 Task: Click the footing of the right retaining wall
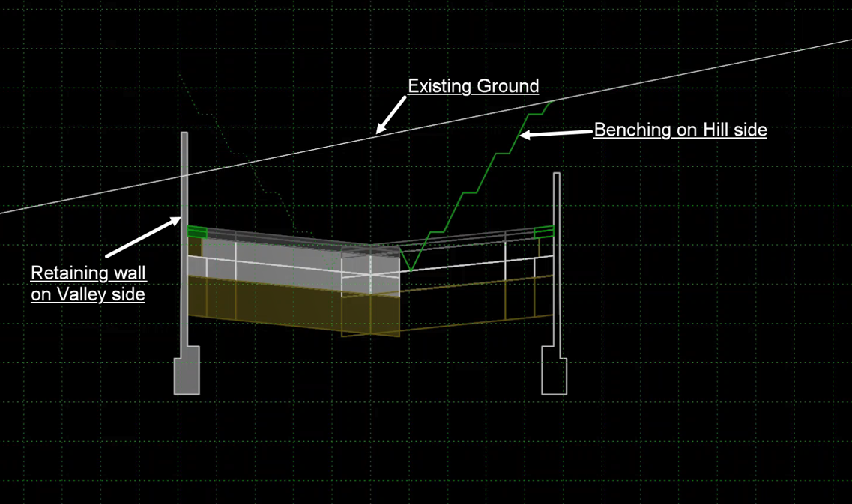pos(555,374)
